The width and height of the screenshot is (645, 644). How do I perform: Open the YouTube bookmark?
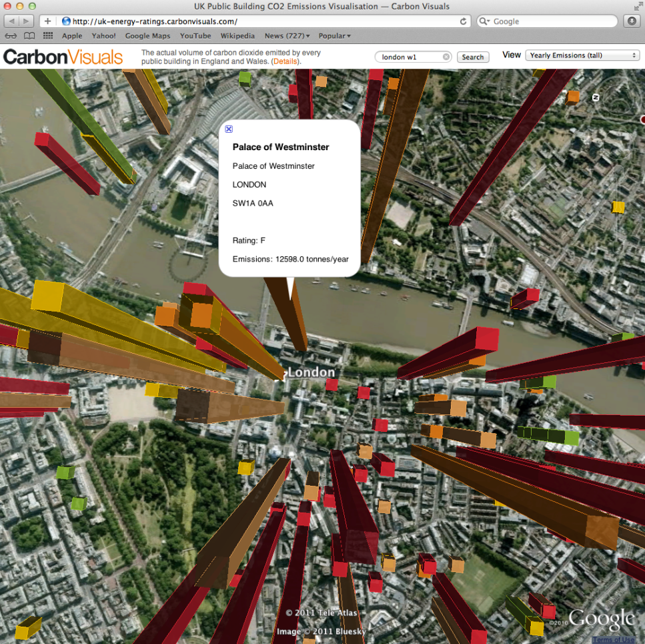[x=195, y=36]
